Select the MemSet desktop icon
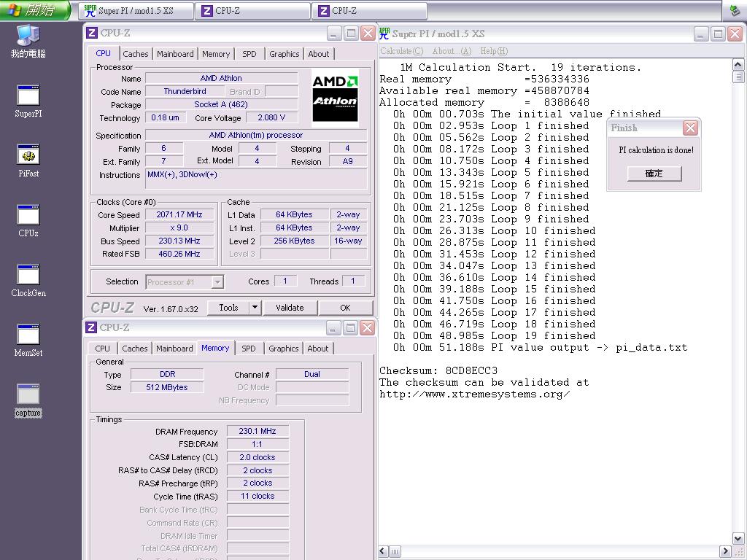The height and width of the screenshot is (560, 747). tap(28, 341)
